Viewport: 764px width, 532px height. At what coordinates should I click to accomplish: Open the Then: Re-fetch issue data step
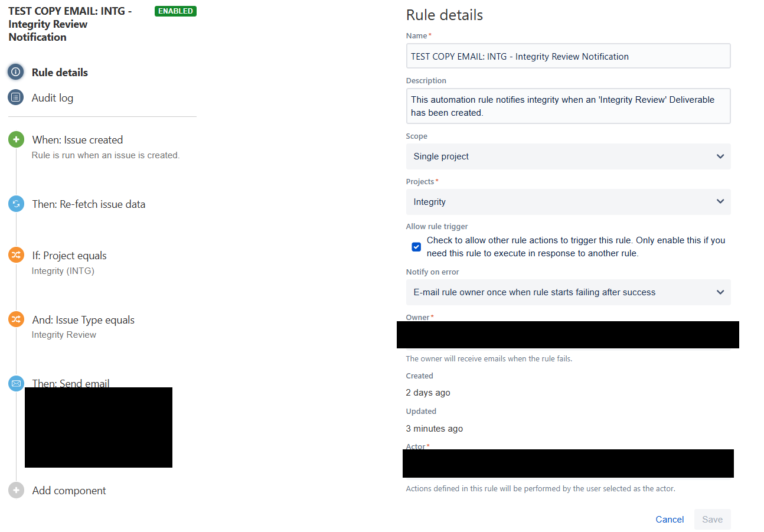(x=89, y=204)
